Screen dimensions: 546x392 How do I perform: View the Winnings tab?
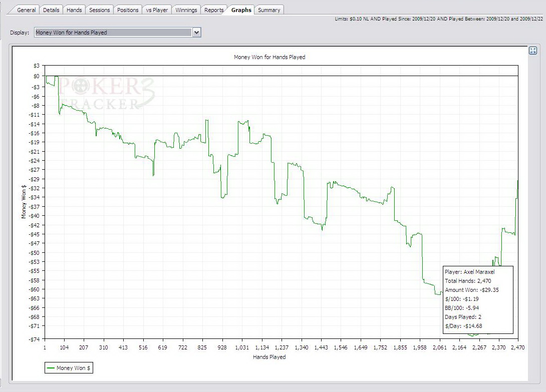pyautogui.click(x=186, y=10)
